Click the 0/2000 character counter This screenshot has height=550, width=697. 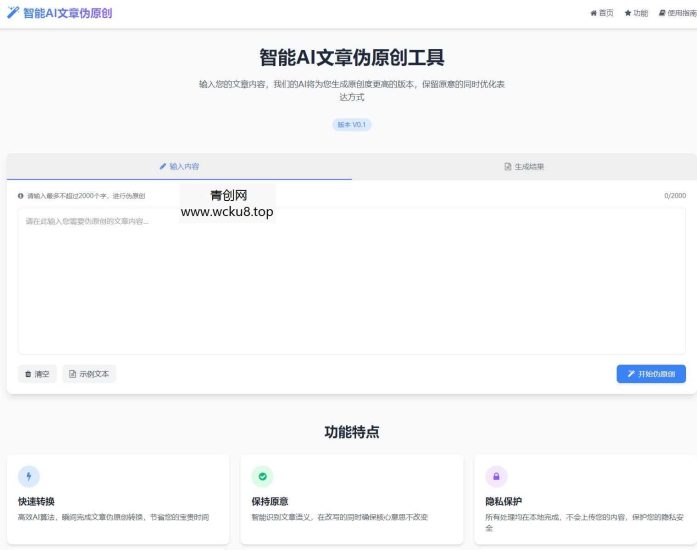[675, 196]
